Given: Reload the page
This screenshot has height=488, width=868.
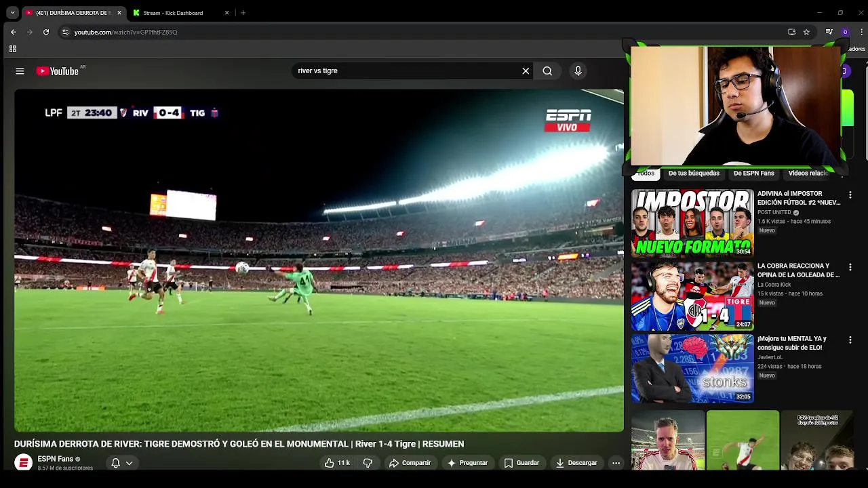Looking at the screenshot, I should 46,32.
